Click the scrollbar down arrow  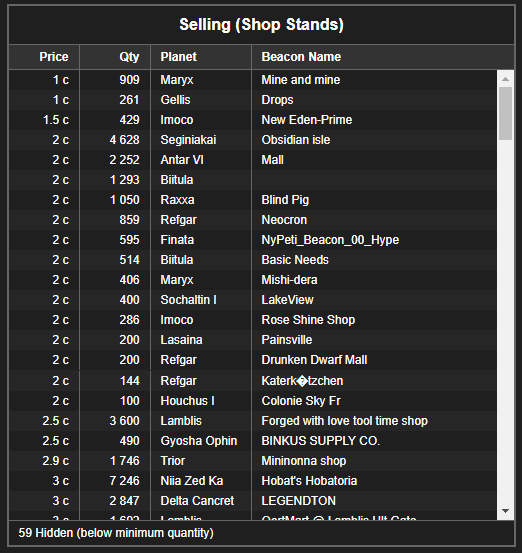point(505,511)
